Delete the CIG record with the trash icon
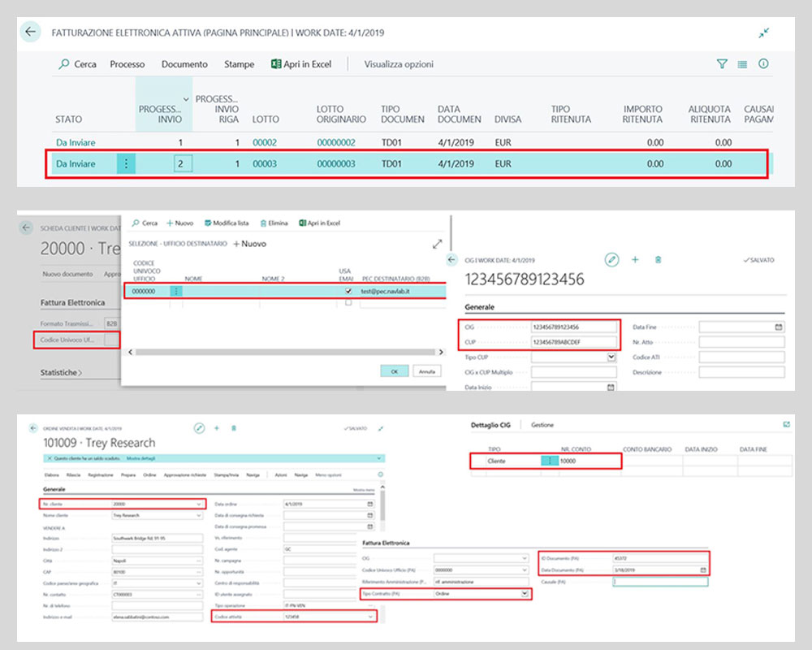812x650 pixels. 658,259
